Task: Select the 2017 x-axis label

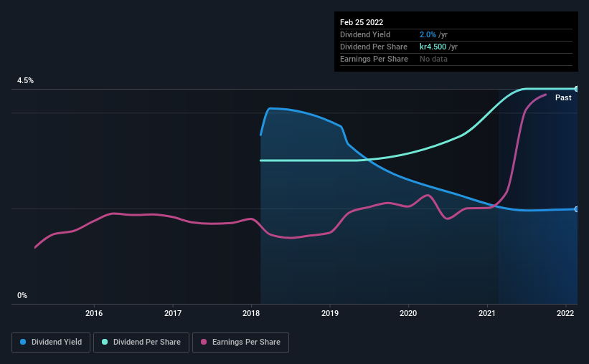Action: (172, 313)
